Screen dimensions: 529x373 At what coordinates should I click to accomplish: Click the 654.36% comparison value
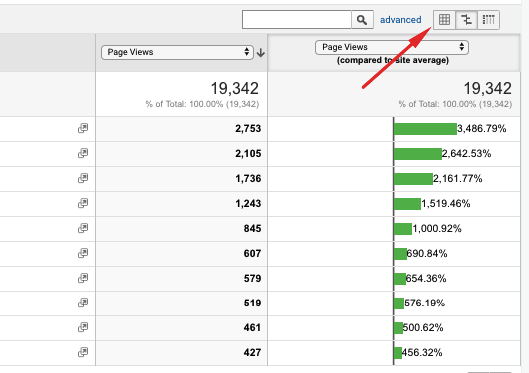click(426, 278)
